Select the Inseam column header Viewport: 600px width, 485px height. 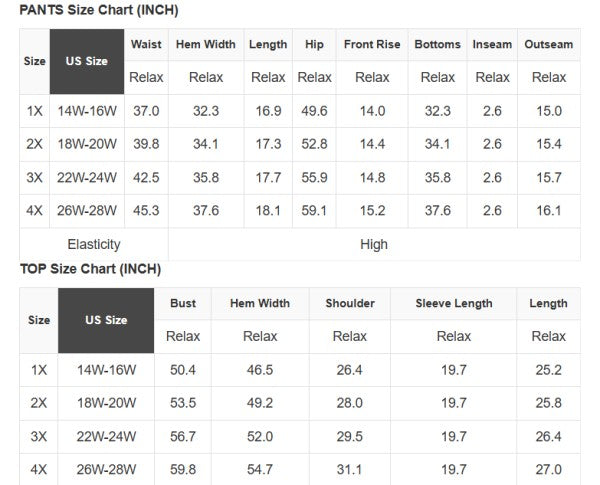point(492,44)
